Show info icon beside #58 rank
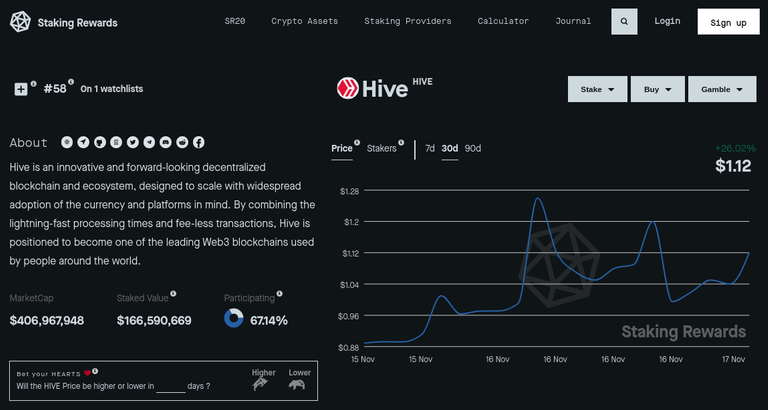Image resolution: width=768 pixels, height=410 pixels. 71,82
